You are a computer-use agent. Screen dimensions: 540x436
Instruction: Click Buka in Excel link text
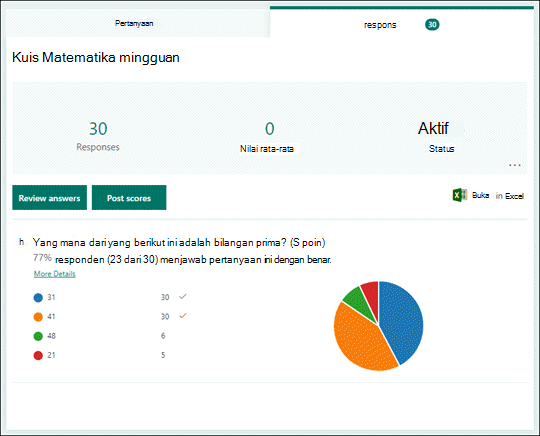498,196
